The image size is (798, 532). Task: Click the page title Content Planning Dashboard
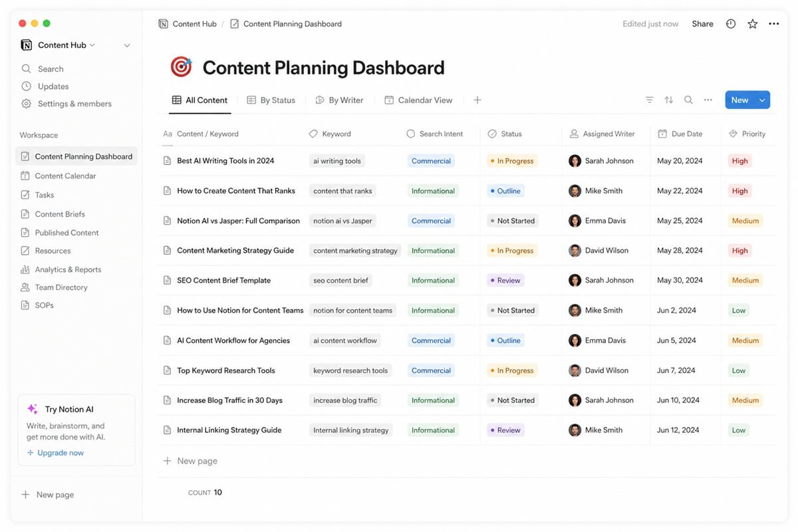[323, 68]
